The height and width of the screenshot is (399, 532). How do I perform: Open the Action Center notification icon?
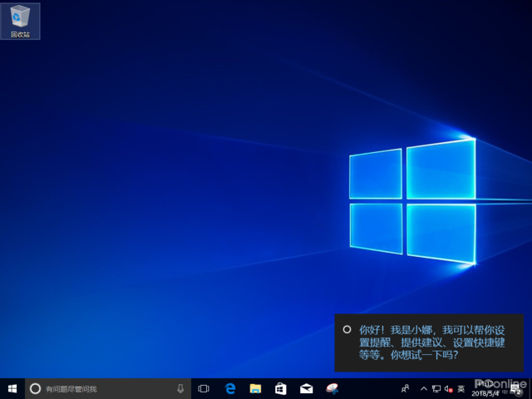pyautogui.click(x=516, y=389)
